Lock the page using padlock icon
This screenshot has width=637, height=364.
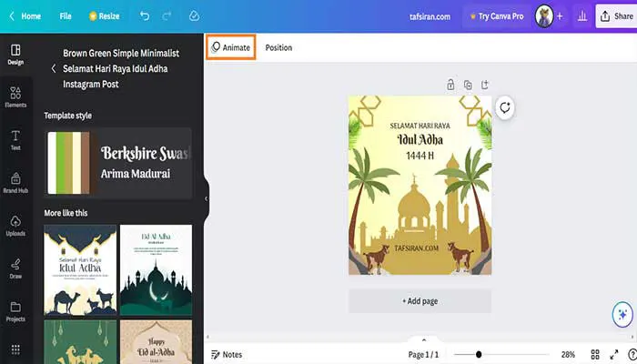tap(450, 85)
